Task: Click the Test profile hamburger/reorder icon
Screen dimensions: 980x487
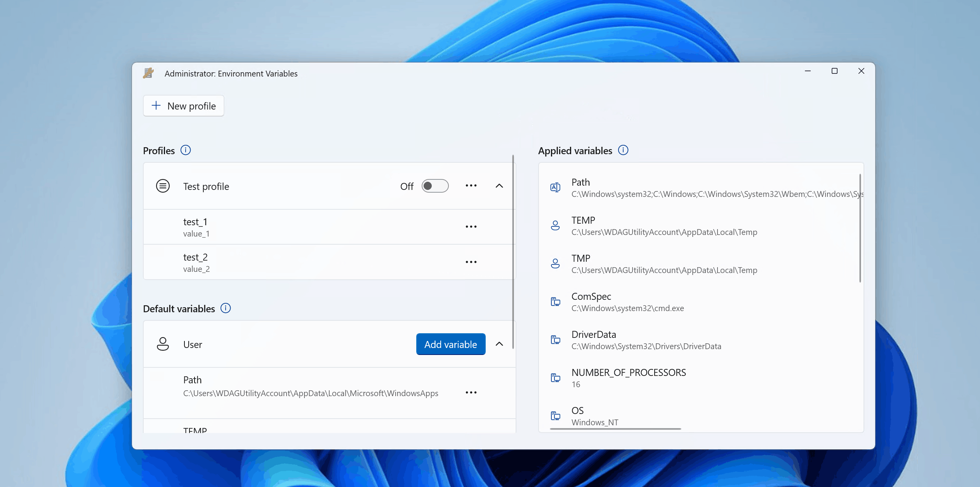Action: point(163,186)
